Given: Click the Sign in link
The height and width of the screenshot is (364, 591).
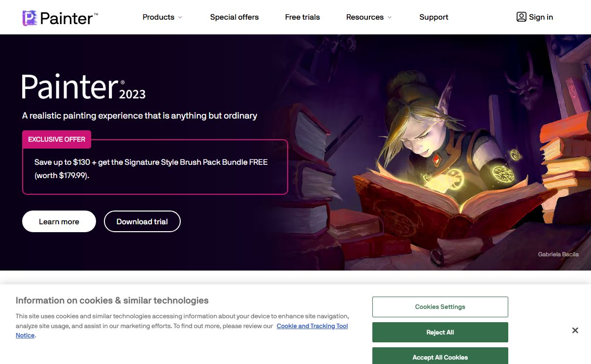Looking at the screenshot, I should click(x=535, y=17).
